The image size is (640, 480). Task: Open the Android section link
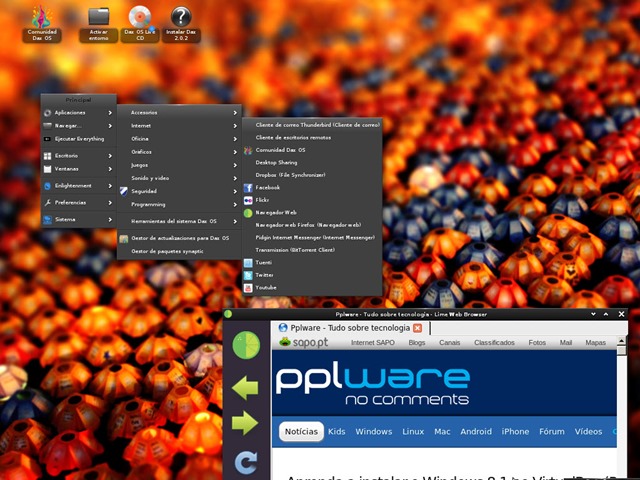point(476,432)
